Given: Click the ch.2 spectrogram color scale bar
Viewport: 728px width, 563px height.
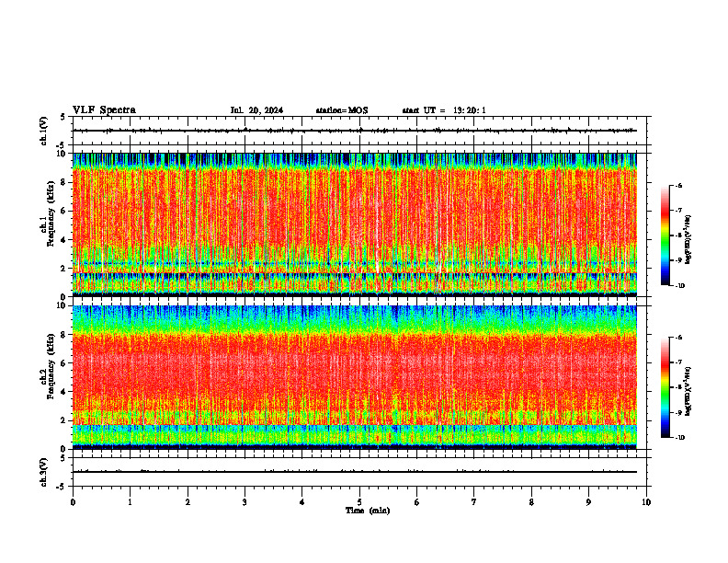Looking at the screenshot, I should coord(665,387).
